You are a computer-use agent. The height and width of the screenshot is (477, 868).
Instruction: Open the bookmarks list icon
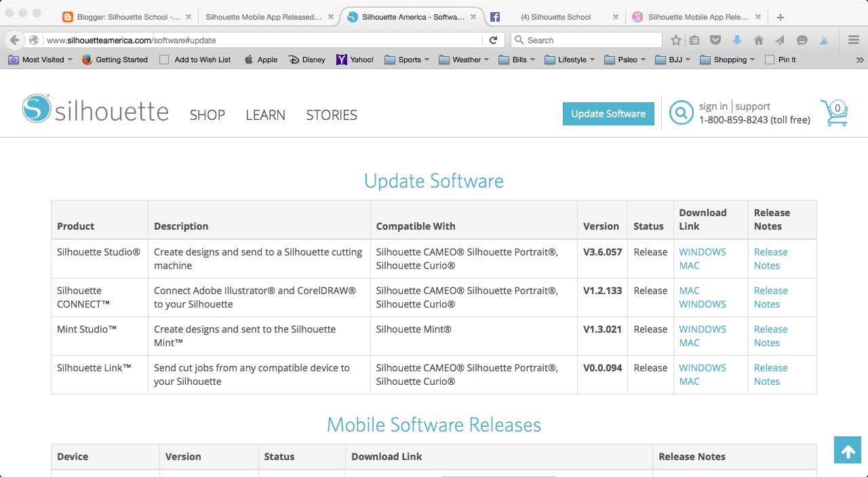694,40
